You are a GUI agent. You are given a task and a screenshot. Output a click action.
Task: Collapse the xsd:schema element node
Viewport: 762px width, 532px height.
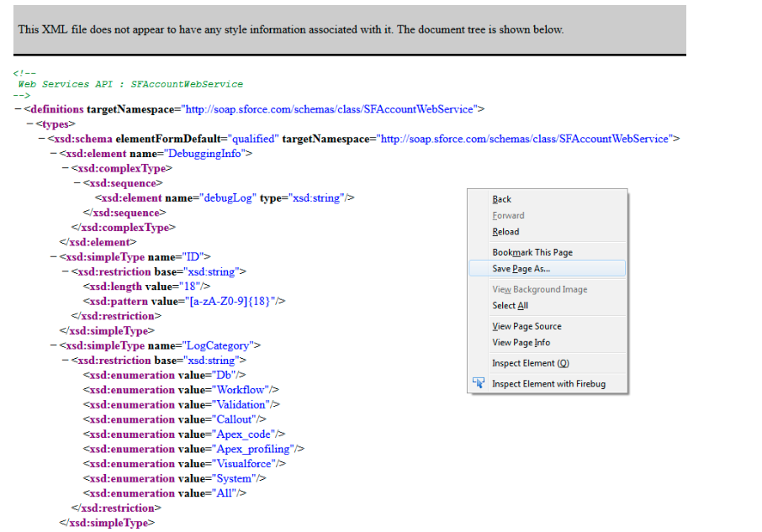(42, 139)
